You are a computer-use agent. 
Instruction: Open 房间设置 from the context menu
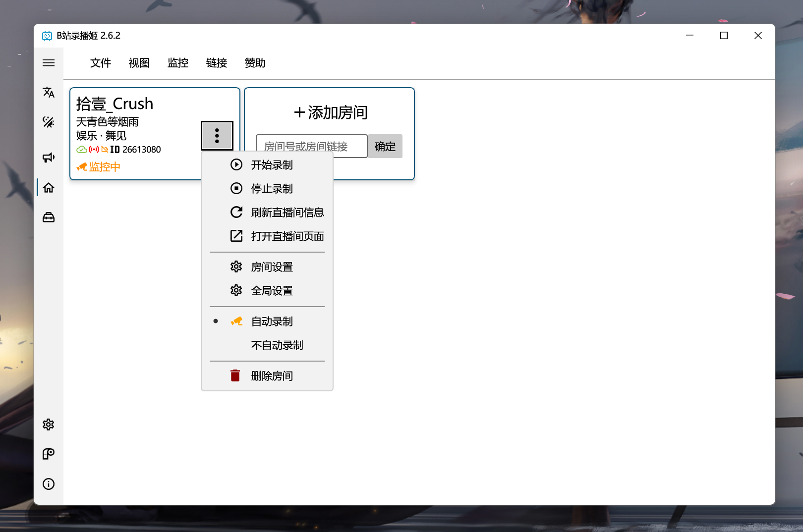point(267,267)
